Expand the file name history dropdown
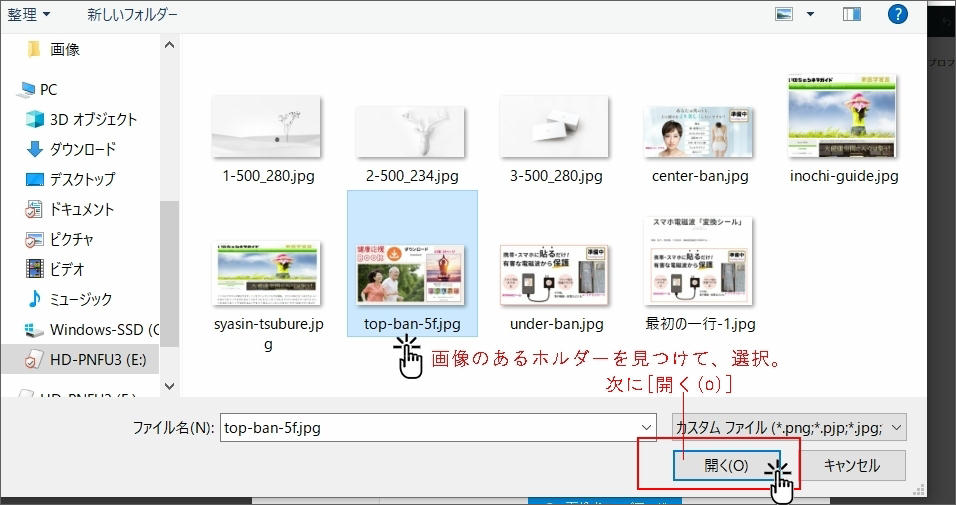Viewport: 956px width, 505px height. point(645,427)
